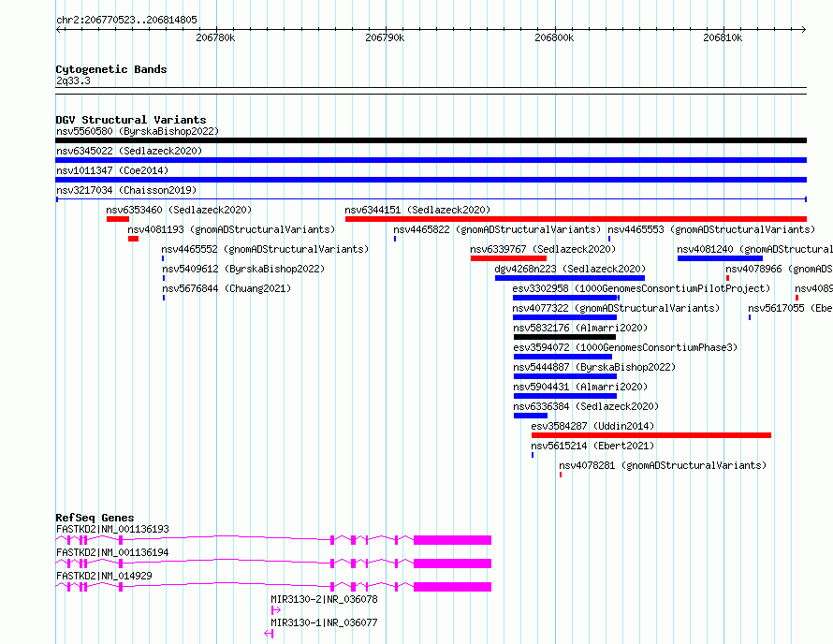Click blue bar under dgv4268n223
Screen dimensions: 833x644
(x=569, y=278)
